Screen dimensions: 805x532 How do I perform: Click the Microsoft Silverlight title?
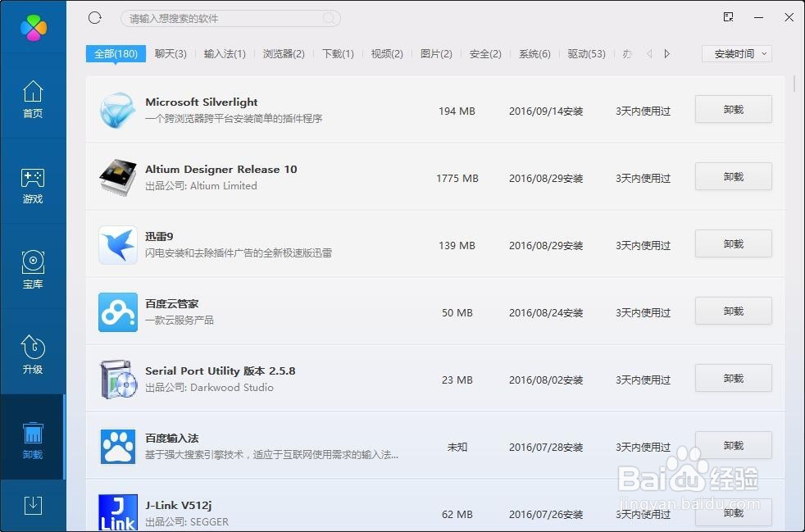(x=202, y=102)
